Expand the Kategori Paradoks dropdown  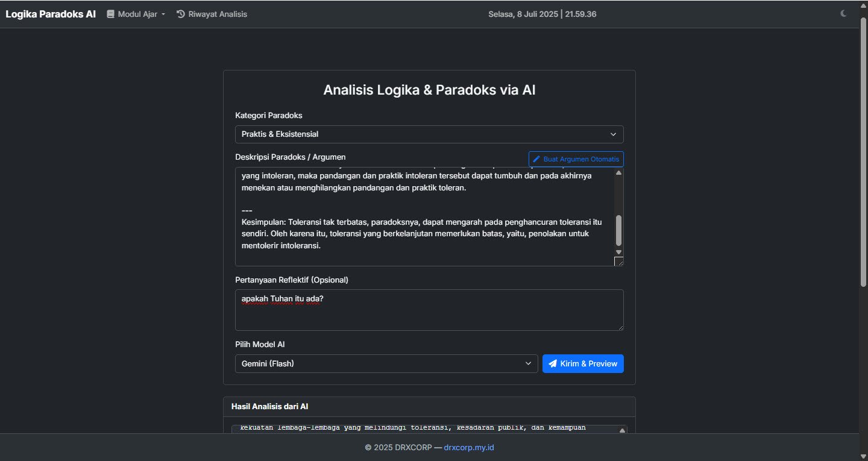(429, 134)
